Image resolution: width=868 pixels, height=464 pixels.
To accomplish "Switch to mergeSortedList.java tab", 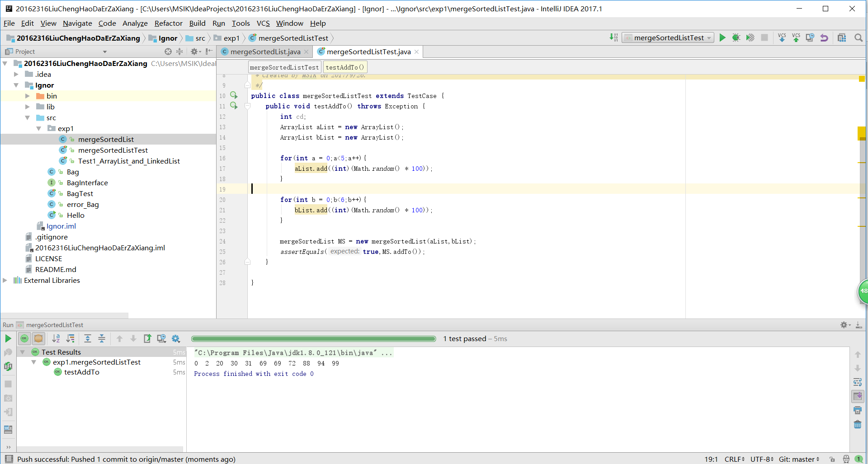I will tap(265, 52).
